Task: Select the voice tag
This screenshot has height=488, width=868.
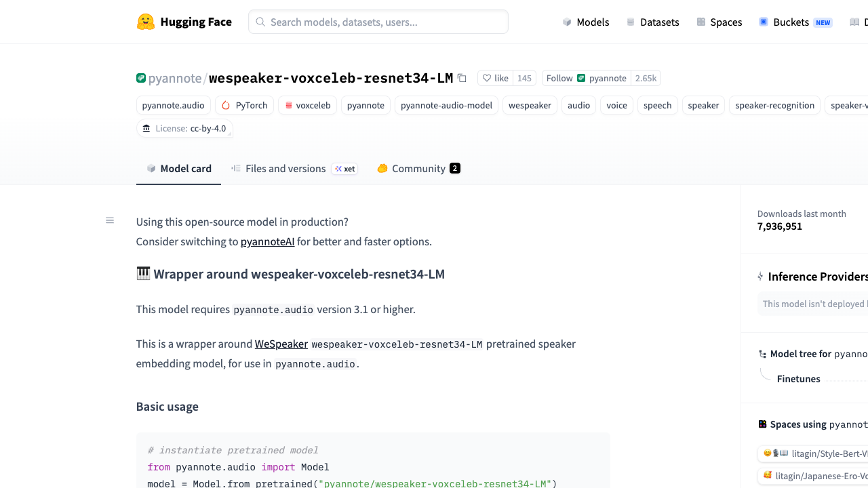Action: (616, 105)
